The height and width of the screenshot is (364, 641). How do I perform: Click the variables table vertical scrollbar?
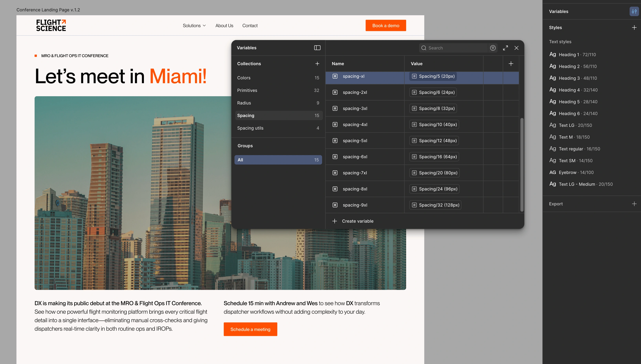pyautogui.click(x=522, y=165)
